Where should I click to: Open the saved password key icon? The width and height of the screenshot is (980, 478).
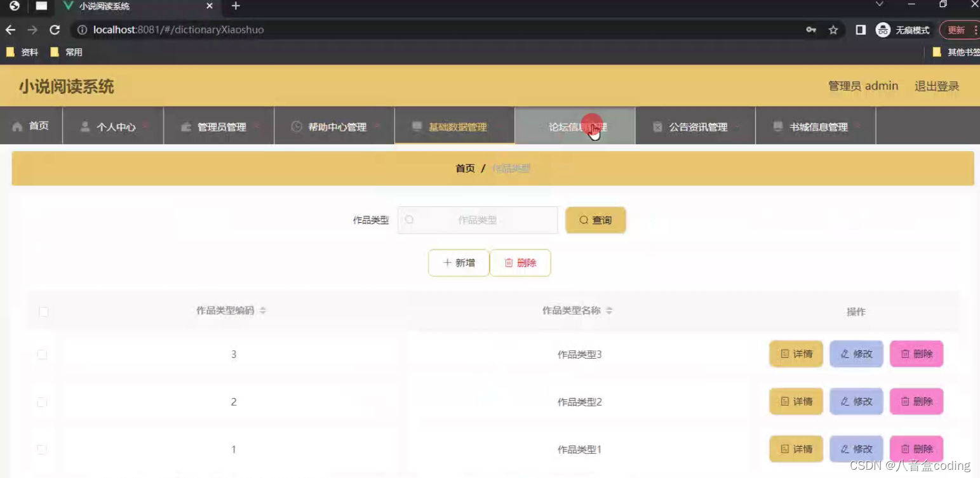pyautogui.click(x=811, y=30)
